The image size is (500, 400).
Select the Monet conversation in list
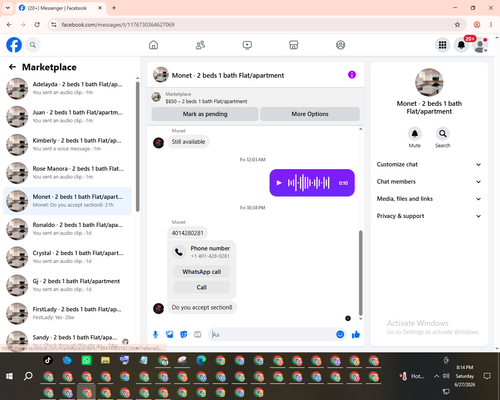coord(68,201)
